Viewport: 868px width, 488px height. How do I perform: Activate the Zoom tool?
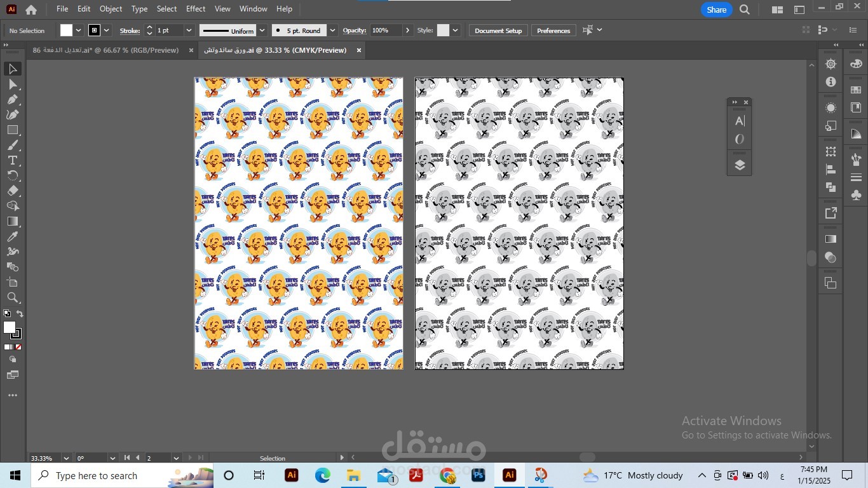[12, 297]
